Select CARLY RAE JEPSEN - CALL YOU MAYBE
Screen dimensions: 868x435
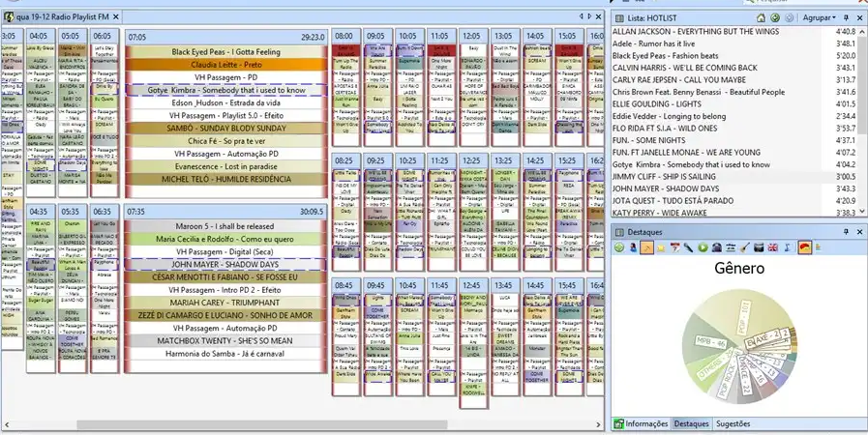pos(733,79)
